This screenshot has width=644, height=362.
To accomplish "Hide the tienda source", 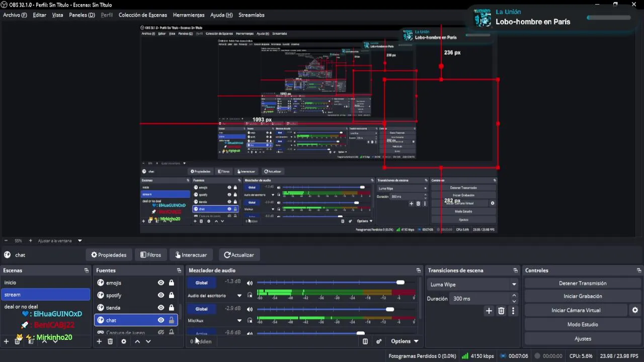I will coord(161,308).
